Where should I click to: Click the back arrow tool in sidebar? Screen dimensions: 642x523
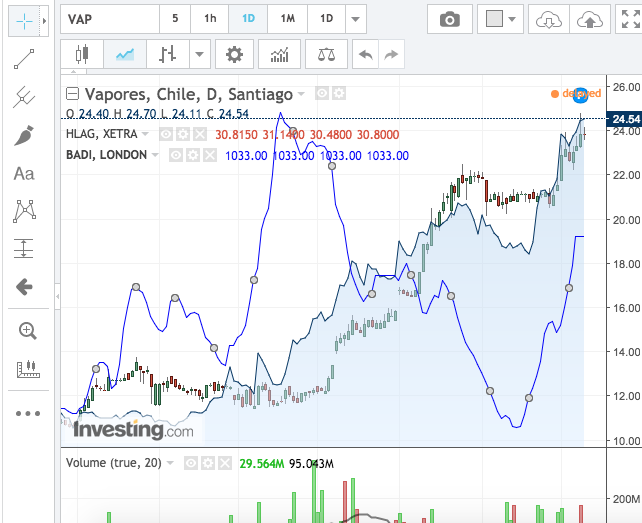click(24, 287)
